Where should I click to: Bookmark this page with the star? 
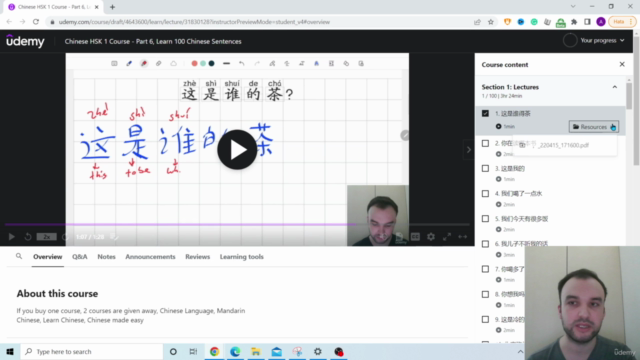point(491,22)
